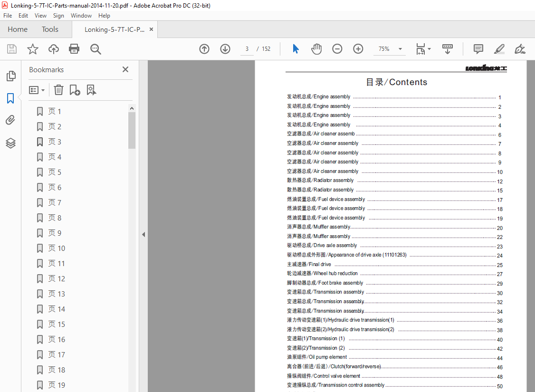Close the Bookmarks panel
This screenshot has height=392, width=535.
125,69
